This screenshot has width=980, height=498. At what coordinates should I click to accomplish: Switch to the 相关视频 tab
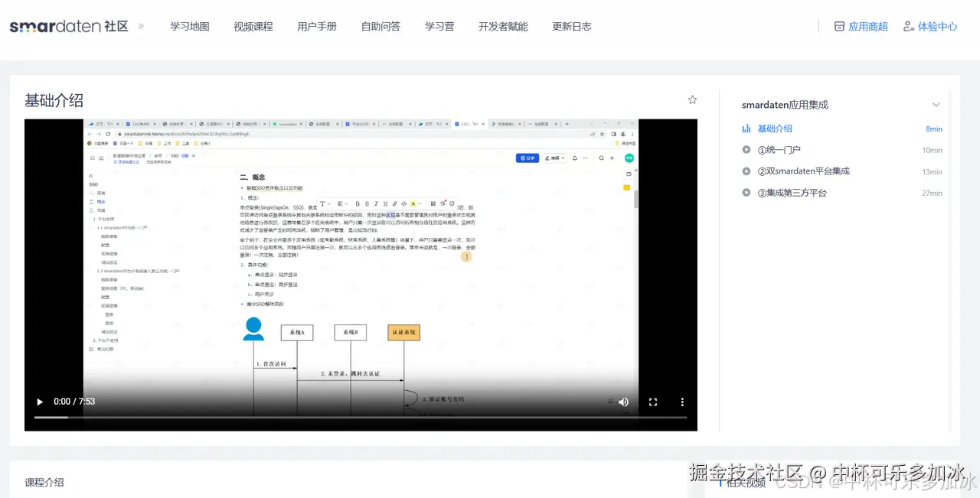click(x=747, y=482)
